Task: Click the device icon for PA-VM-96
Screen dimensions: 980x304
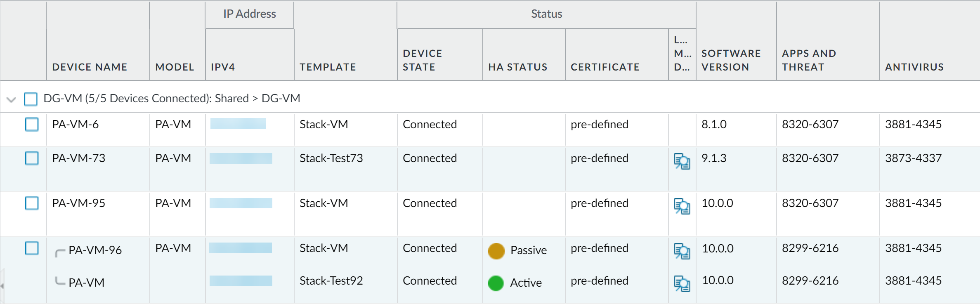Action: pos(682,251)
